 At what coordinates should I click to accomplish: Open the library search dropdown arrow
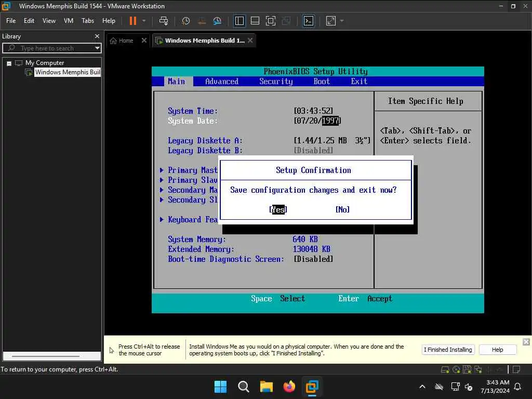click(97, 48)
